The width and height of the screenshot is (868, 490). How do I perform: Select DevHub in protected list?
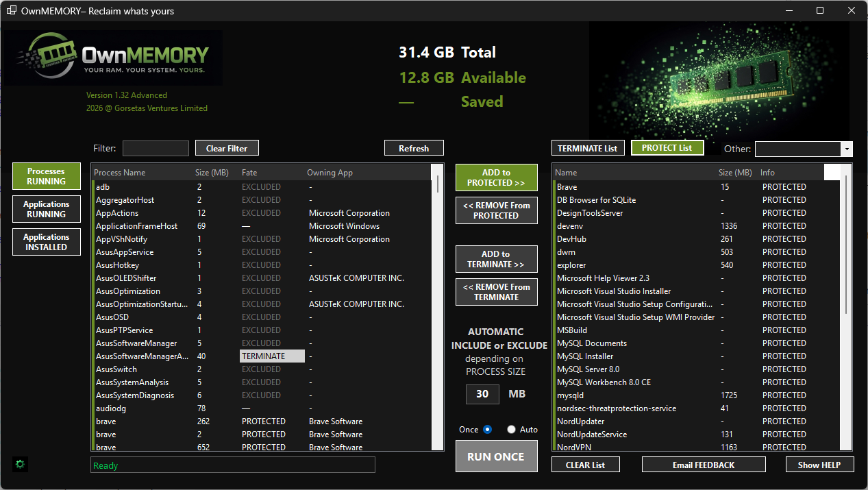coord(696,239)
